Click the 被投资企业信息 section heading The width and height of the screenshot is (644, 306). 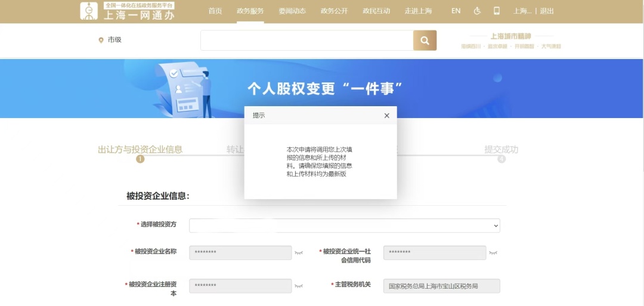pyautogui.click(x=158, y=196)
